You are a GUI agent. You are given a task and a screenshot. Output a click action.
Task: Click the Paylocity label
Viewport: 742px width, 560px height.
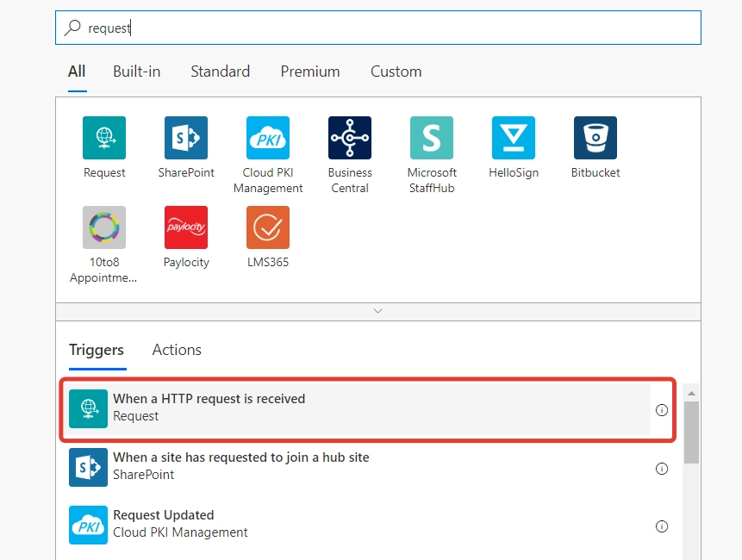[186, 263]
